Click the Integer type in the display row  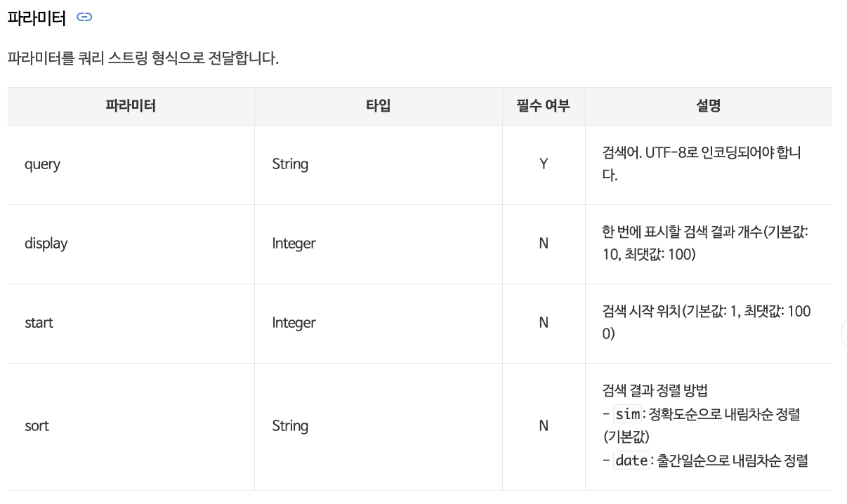click(x=294, y=244)
